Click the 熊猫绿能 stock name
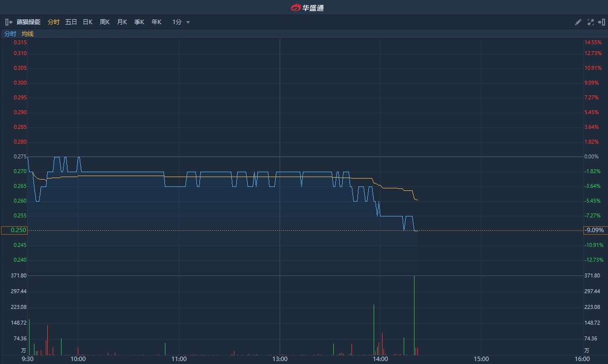 pos(29,22)
